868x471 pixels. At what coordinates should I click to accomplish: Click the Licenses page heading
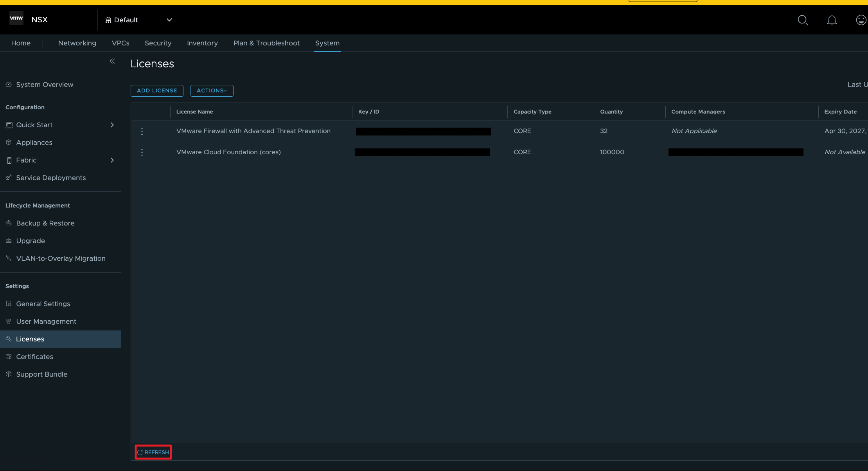[152, 64]
